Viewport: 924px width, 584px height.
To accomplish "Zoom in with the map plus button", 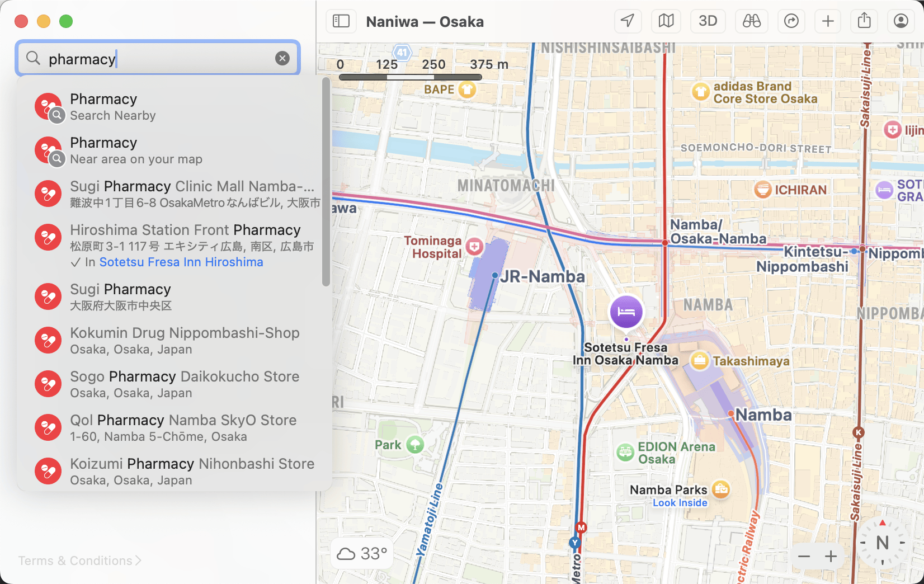I will click(x=831, y=556).
